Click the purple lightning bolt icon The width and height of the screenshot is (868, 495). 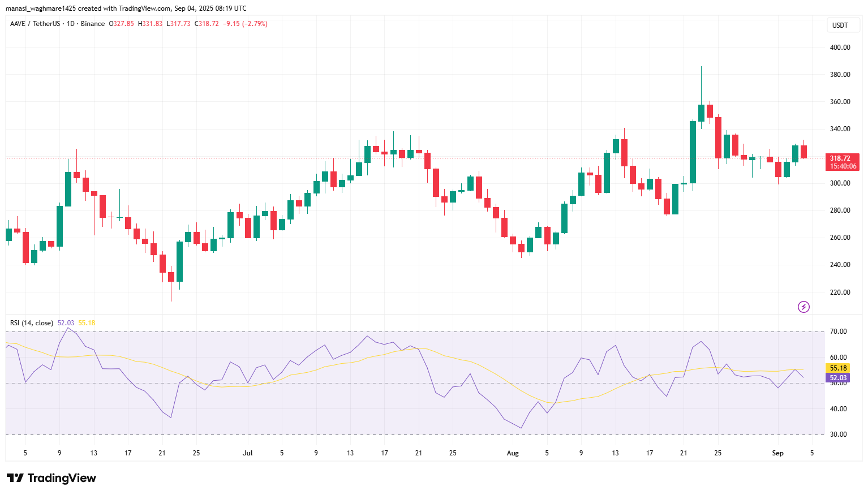(803, 307)
